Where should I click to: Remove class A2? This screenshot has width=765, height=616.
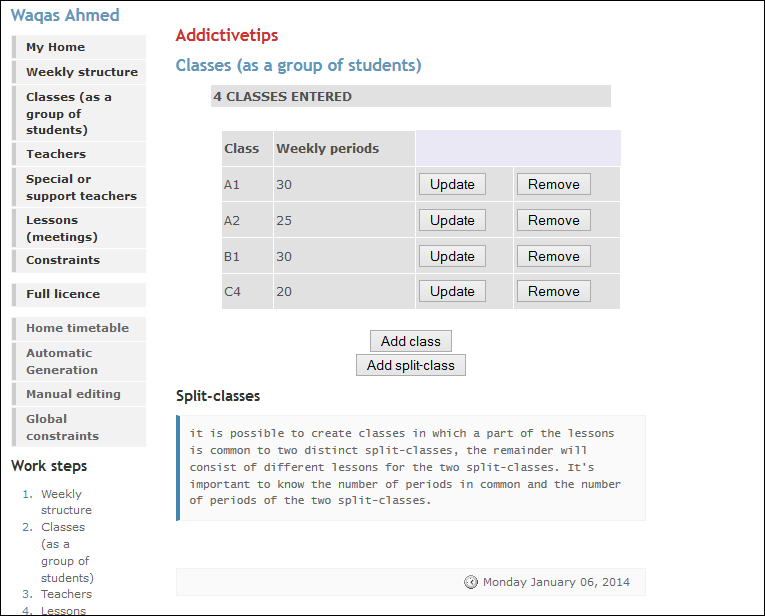(x=554, y=220)
